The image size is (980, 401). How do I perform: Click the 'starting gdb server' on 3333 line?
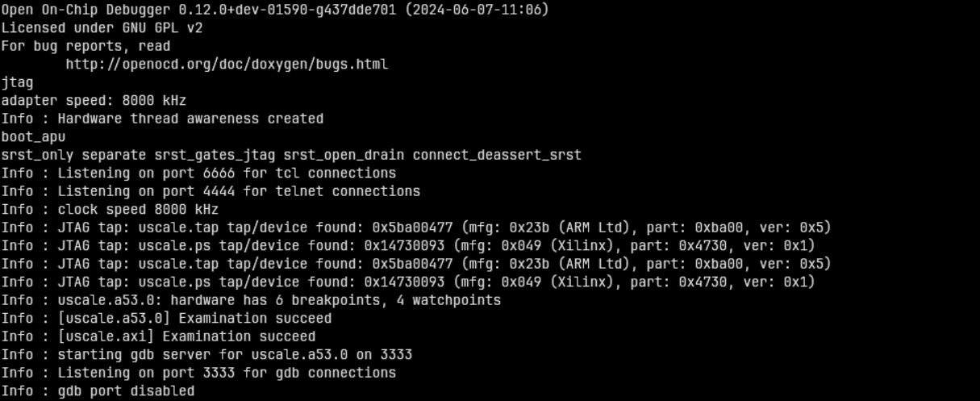(206, 355)
